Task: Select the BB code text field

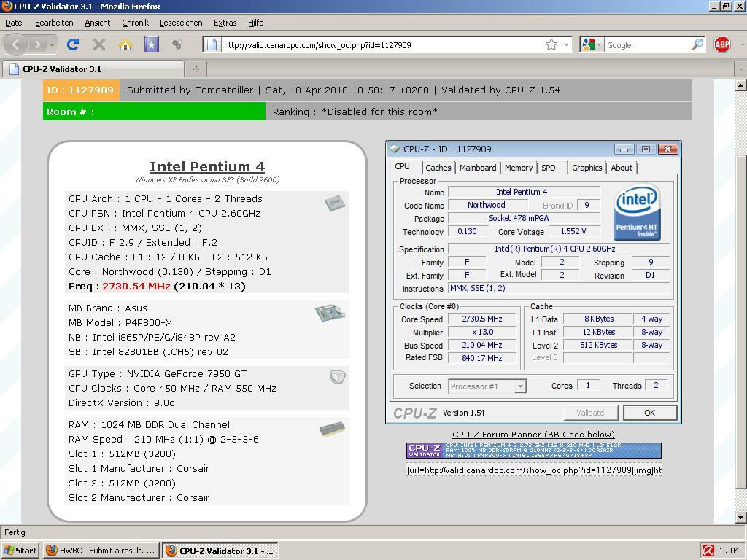Action: 533,470
